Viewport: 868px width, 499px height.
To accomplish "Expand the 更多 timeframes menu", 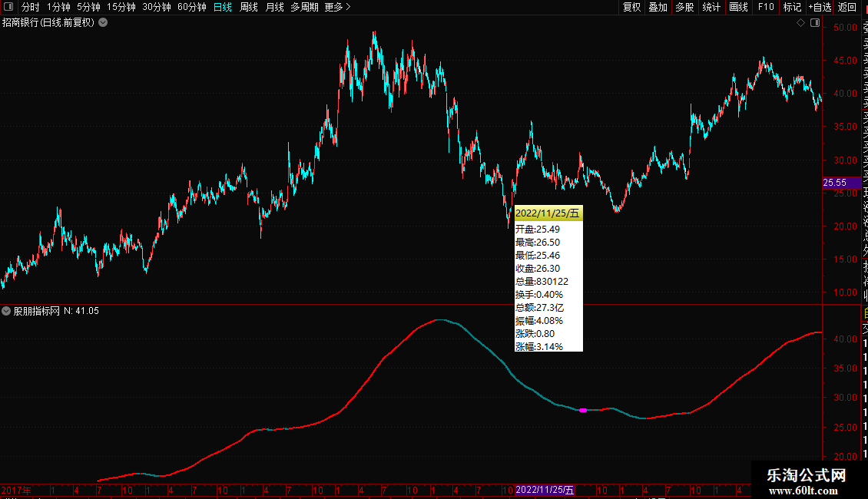I will [337, 7].
